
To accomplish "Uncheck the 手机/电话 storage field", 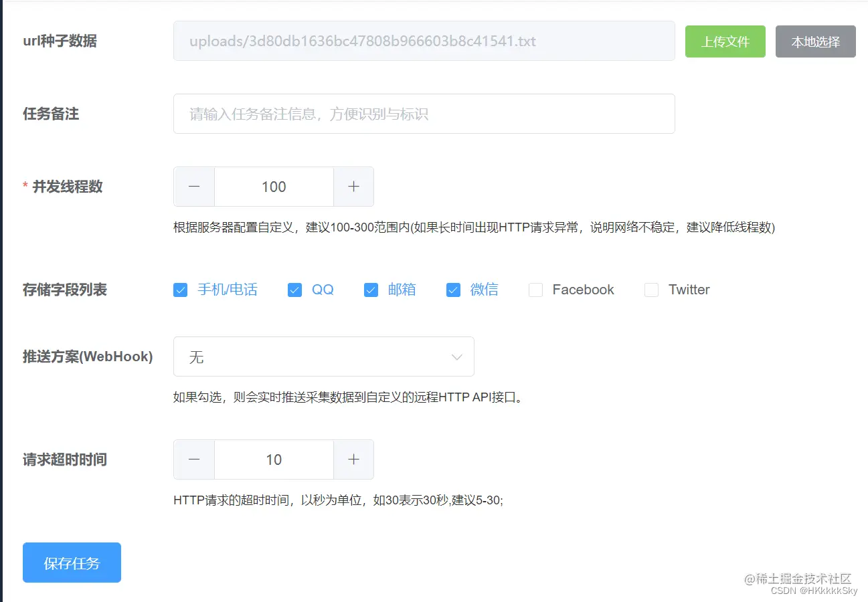I will click(179, 290).
